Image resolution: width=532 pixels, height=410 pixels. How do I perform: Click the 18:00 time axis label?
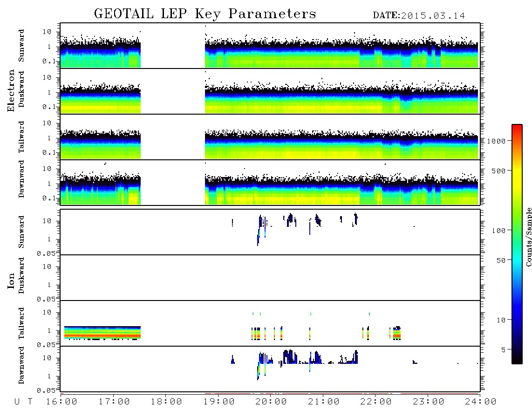166,402
